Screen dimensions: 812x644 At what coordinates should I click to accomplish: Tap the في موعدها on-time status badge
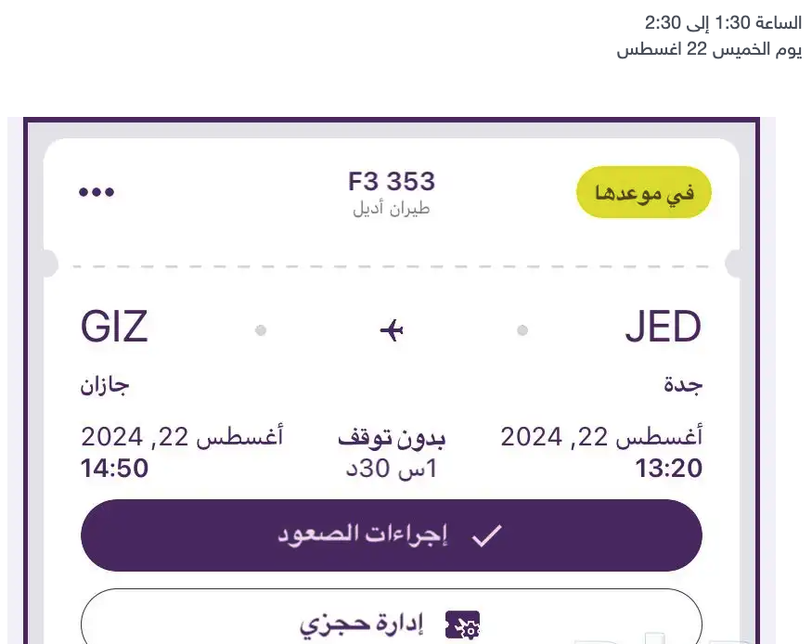click(x=643, y=194)
